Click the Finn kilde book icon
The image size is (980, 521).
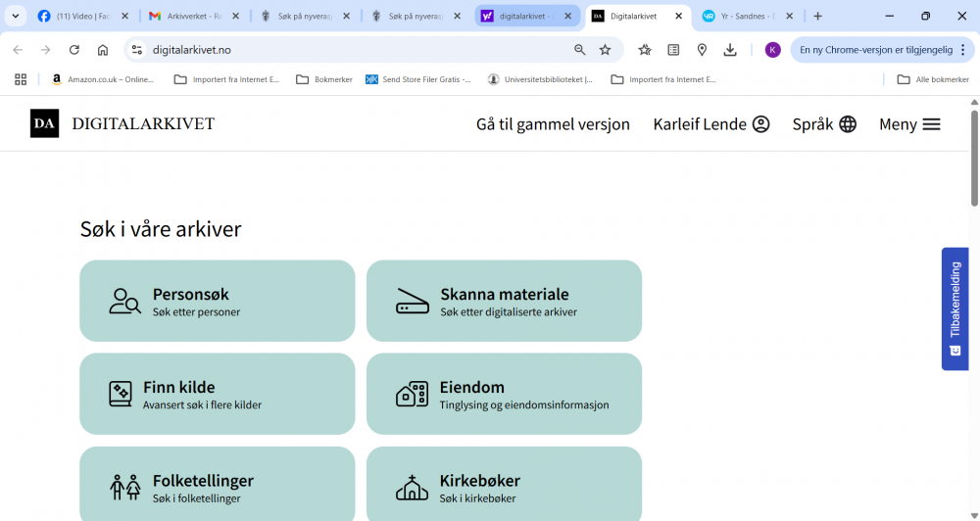[x=120, y=395]
